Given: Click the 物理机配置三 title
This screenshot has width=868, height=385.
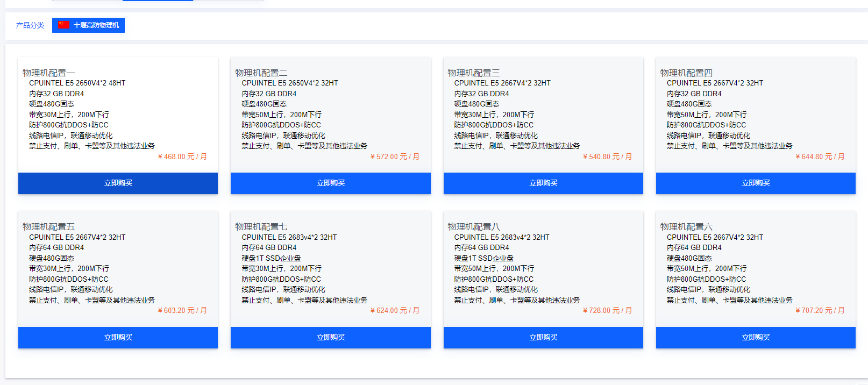Looking at the screenshot, I should click(474, 73).
